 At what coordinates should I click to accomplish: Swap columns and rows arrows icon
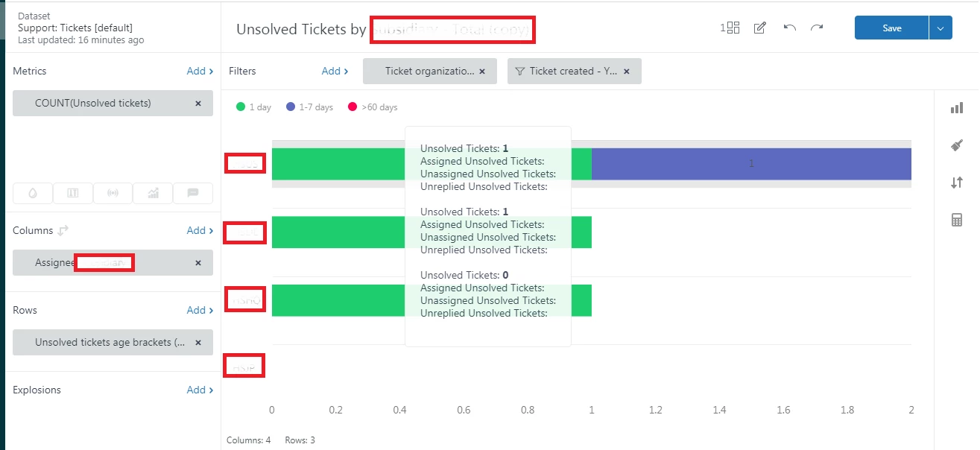(63, 231)
